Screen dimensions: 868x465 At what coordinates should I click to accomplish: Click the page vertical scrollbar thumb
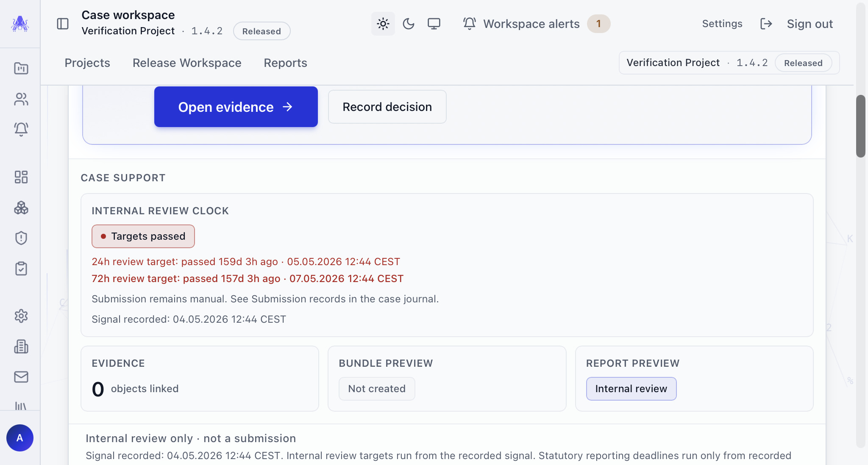[860, 126]
